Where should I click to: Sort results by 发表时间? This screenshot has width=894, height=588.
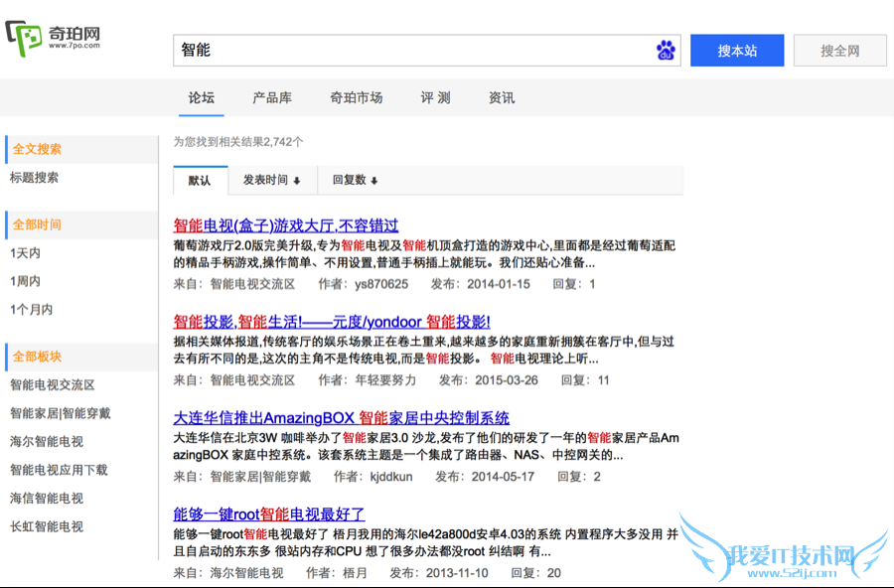point(271,180)
